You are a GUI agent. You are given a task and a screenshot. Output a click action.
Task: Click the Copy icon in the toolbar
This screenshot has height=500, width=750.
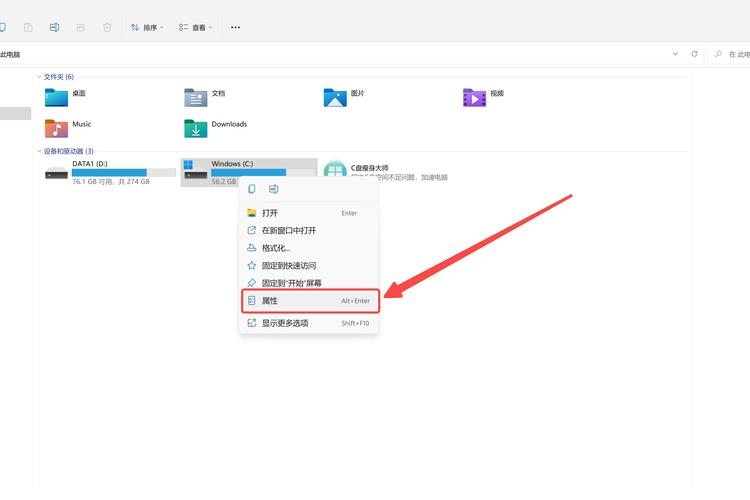tap(2, 27)
